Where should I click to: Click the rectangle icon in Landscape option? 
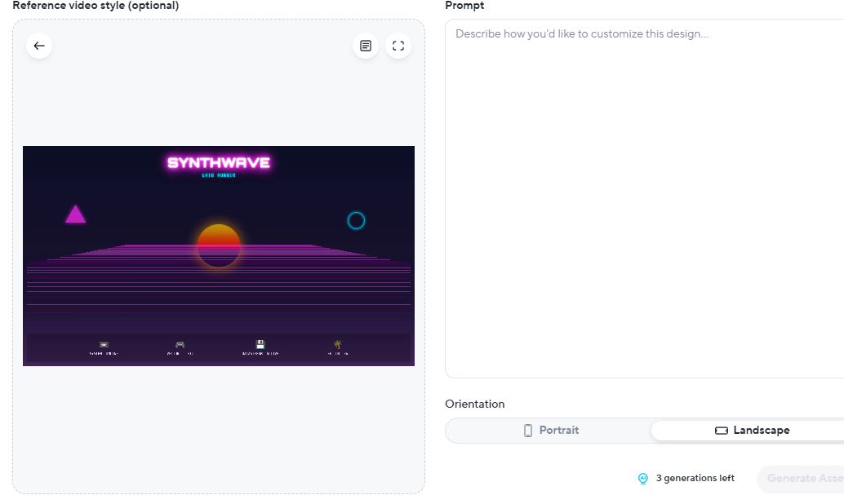pyautogui.click(x=721, y=431)
